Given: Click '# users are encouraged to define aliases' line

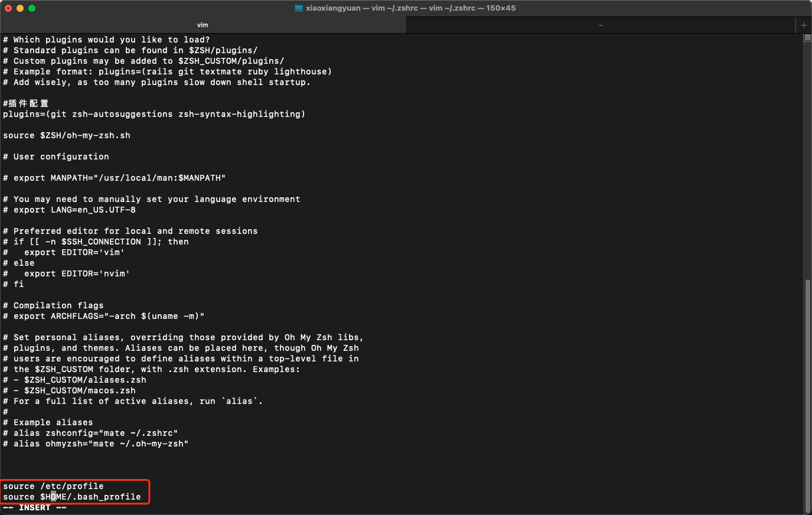Looking at the screenshot, I should click(x=181, y=358).
